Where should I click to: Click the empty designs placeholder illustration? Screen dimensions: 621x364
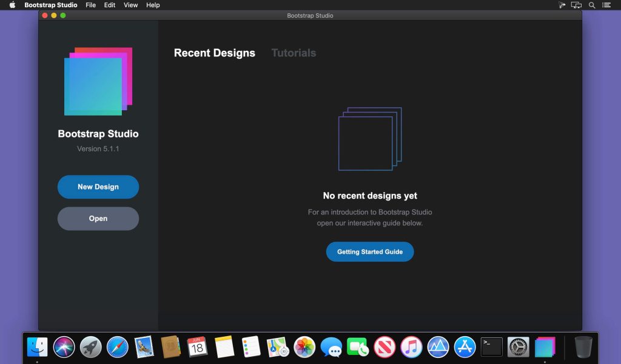click(x=369, y=139)
